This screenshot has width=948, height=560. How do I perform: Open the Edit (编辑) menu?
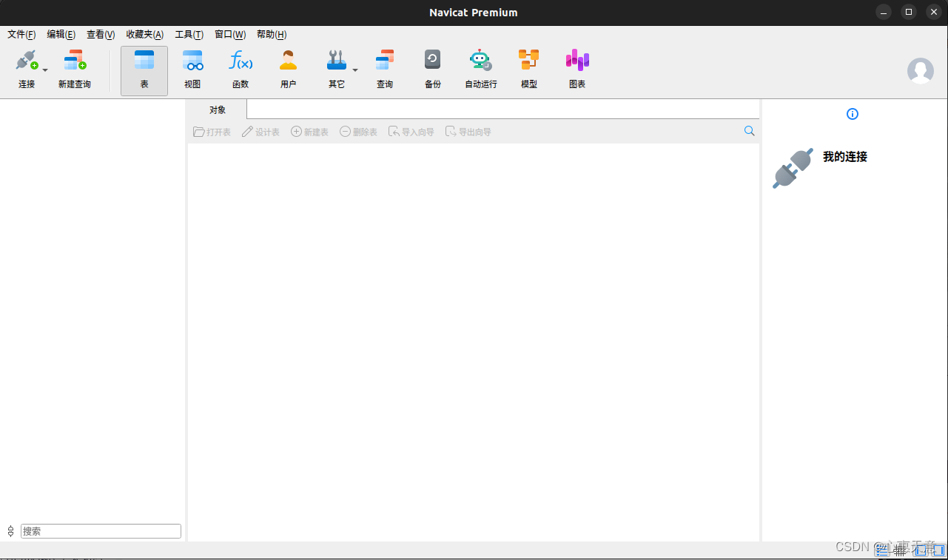tap(61, 35)
